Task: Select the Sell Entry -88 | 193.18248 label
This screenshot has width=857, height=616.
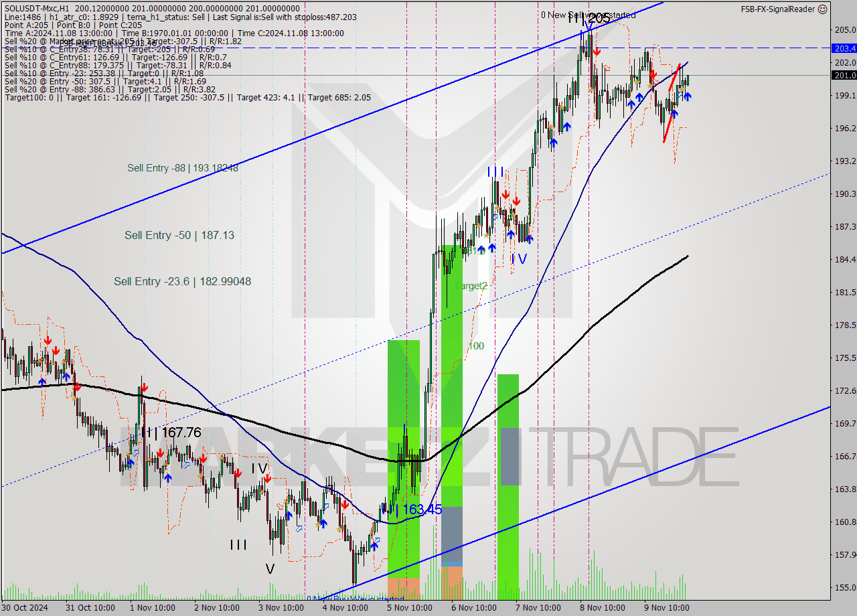Action: click(183, 168)
